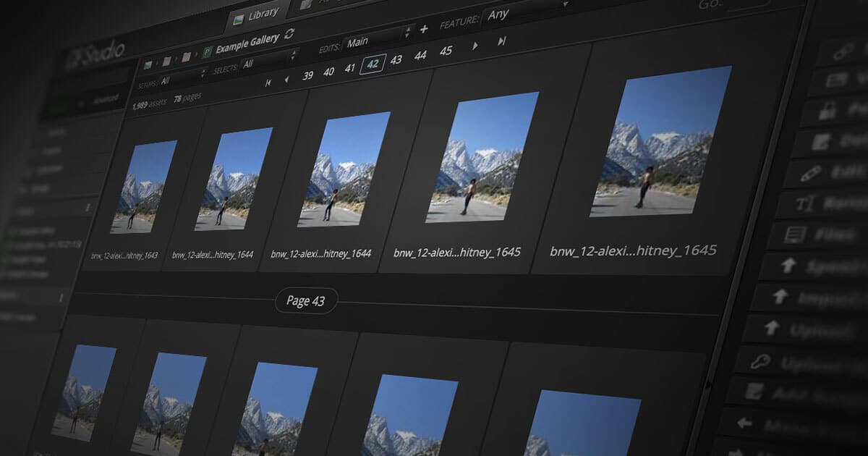Click the plus icon next to Edits
The width and height of the screenshot is (868, 456).
tap(424, 29)
